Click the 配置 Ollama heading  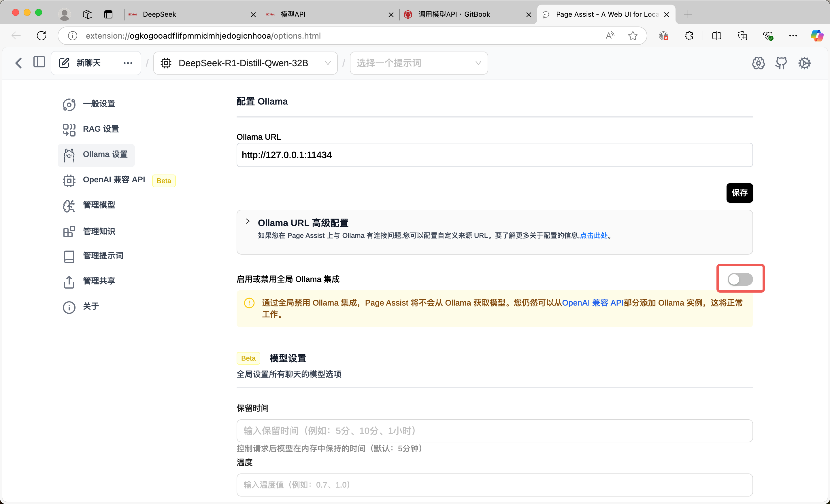tap(262, 102)
